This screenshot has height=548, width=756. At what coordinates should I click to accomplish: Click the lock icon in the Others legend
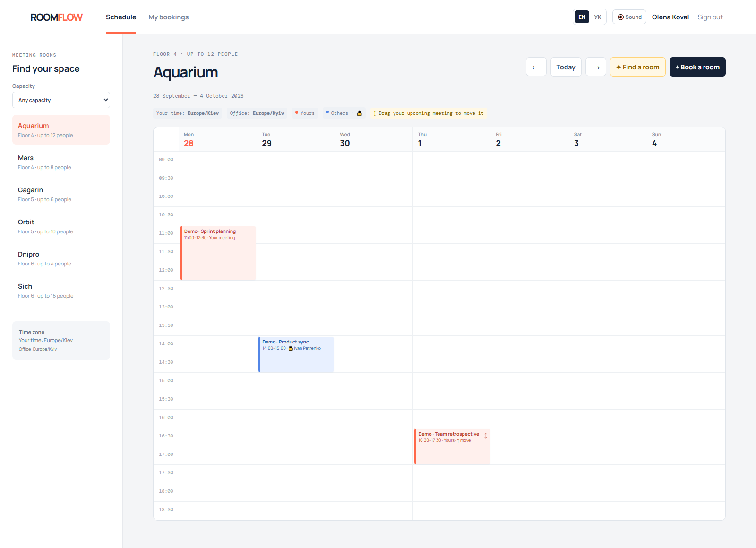tap(360, 113)
